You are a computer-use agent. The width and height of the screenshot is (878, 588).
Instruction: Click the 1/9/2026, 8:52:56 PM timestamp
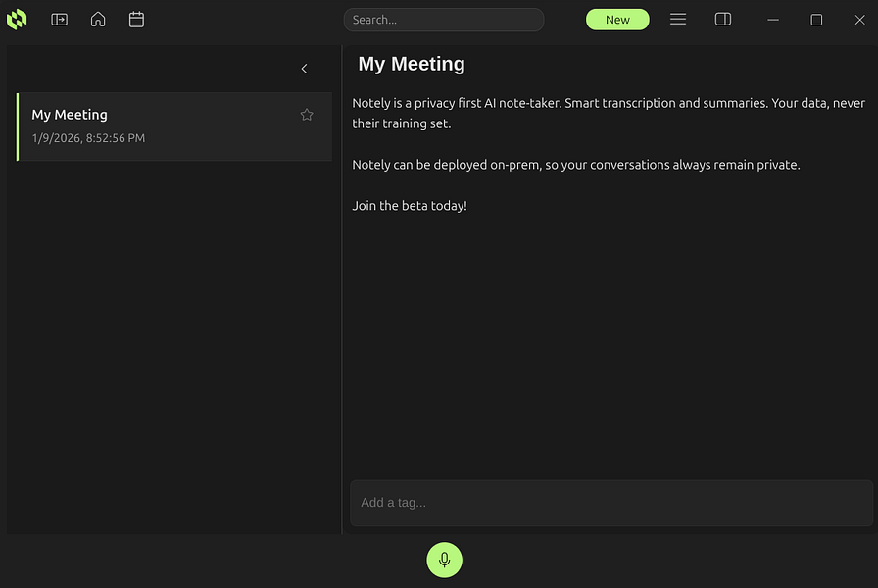pyautogui.click(x=88, y=138)
